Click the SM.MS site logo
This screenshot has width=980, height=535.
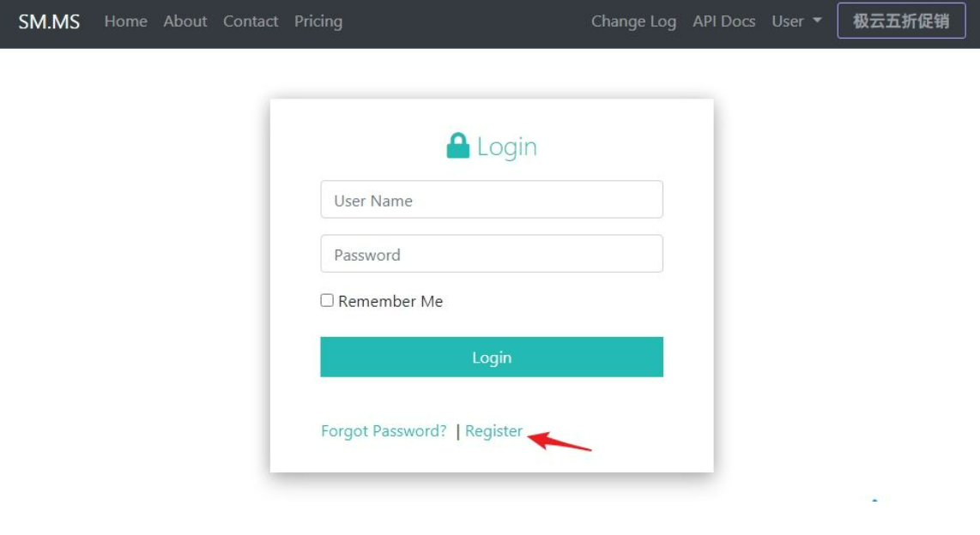pyautogui.click(x=49, y=21)
